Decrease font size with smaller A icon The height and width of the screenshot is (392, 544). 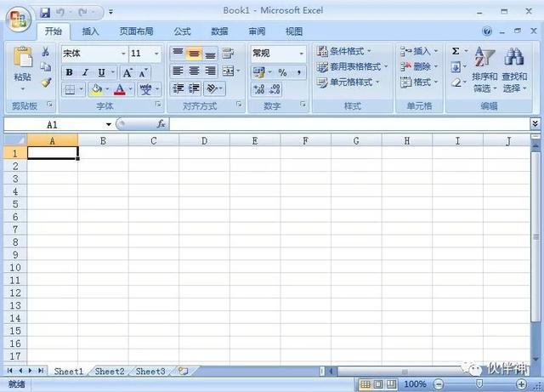tap(143, 73)
